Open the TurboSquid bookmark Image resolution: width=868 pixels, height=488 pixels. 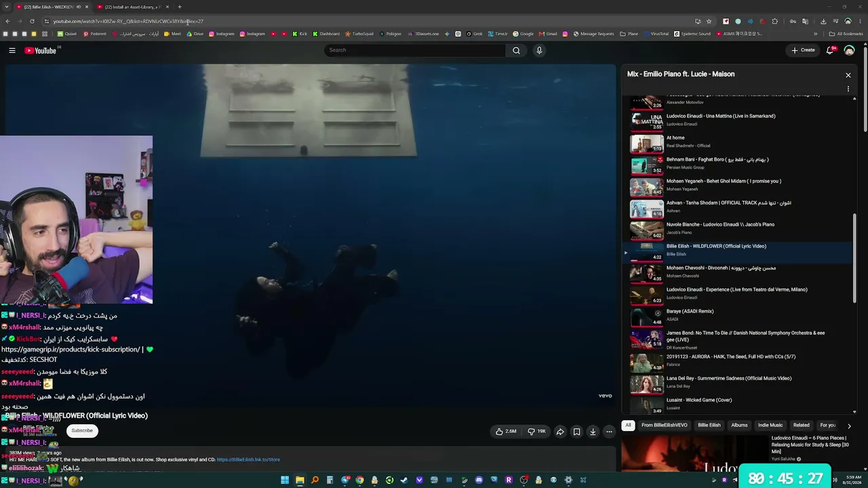point(359,34)
